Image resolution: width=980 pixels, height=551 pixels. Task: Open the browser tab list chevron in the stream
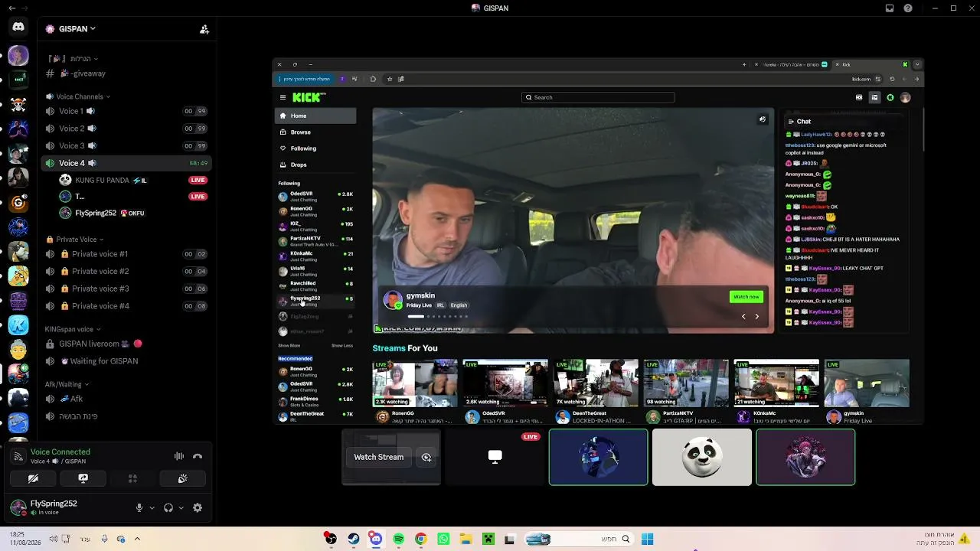click(917, 64)
